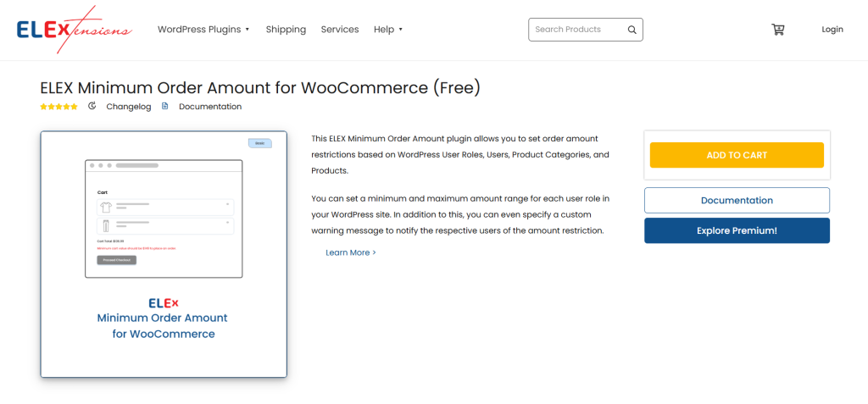The image size is (868, 404).
Task: Click the product title heading
Action: point(260,88)
